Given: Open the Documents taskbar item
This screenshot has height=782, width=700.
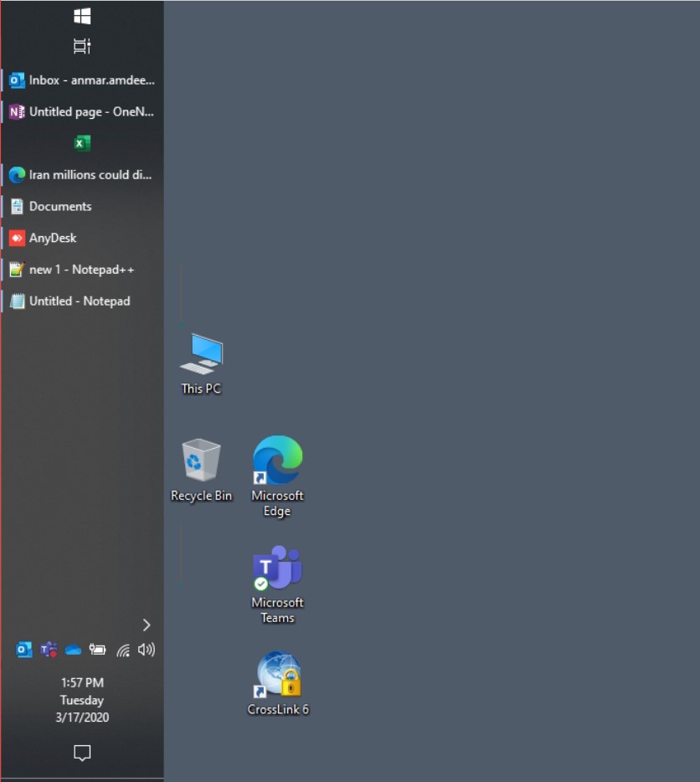Looking at the screenshot, I should pos(82,207).
